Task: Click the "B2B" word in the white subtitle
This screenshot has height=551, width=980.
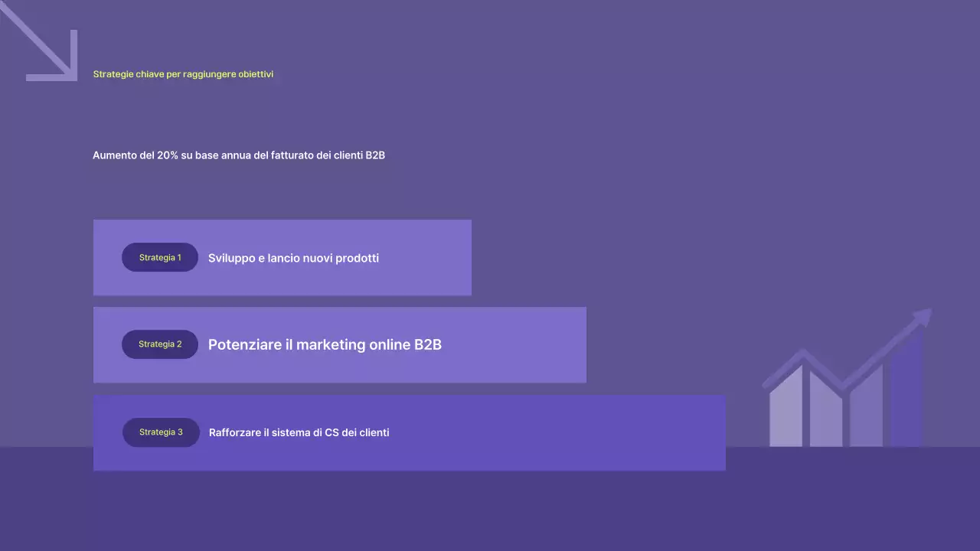Action: [x=375, y=155]
